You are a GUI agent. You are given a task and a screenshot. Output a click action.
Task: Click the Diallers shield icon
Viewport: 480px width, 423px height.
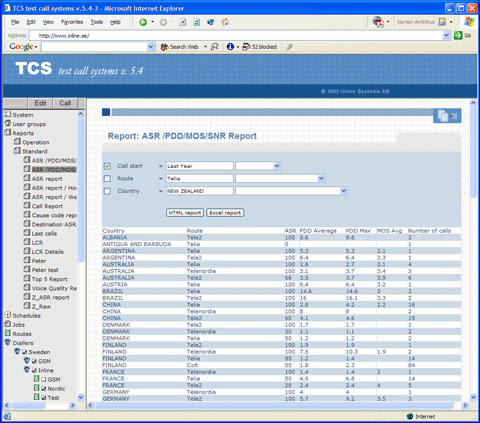pos(8,342)
